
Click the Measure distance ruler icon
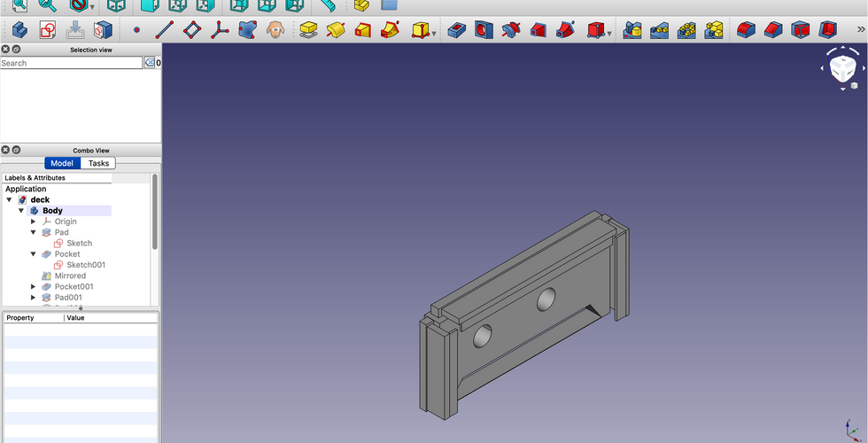tap(328, 5)
